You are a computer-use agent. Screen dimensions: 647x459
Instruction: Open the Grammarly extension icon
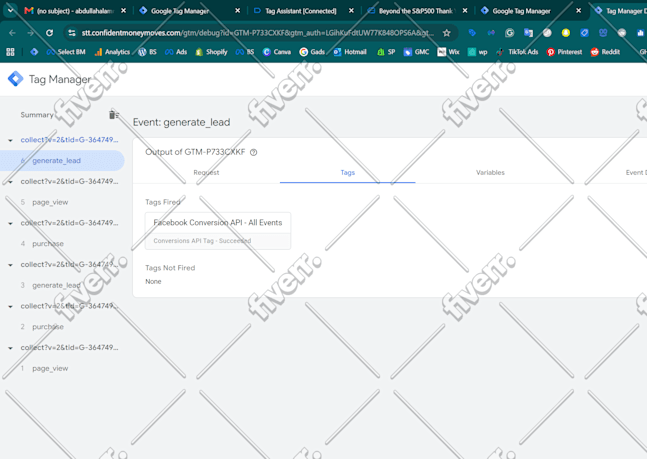coord(510,33)
